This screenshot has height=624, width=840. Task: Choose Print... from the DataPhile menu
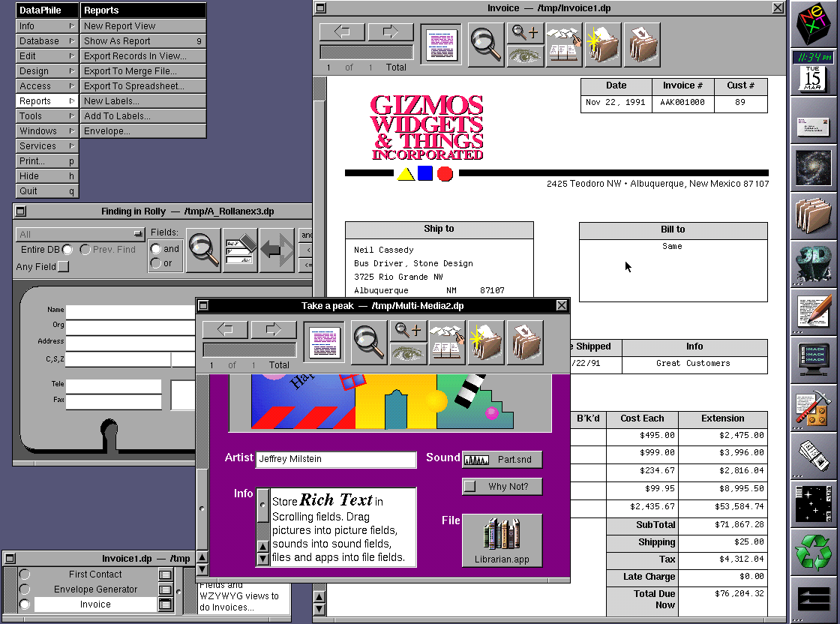click(x=47, y=161)
